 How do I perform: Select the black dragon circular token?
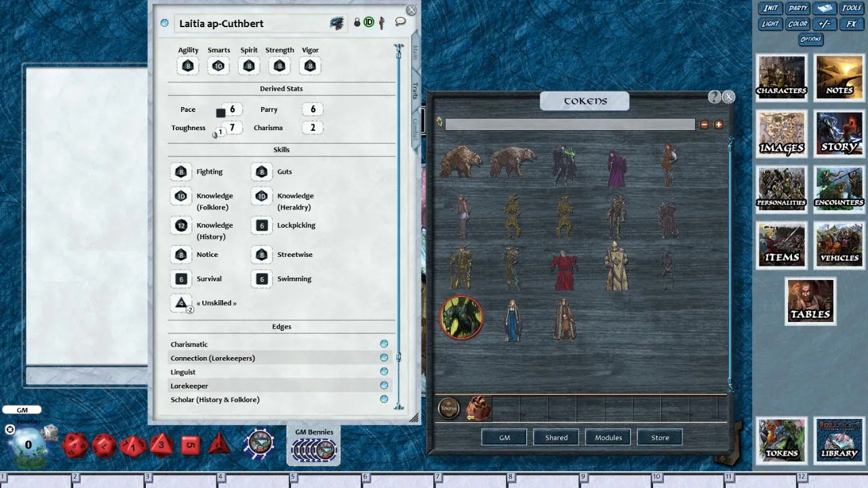tap(461, 317)
